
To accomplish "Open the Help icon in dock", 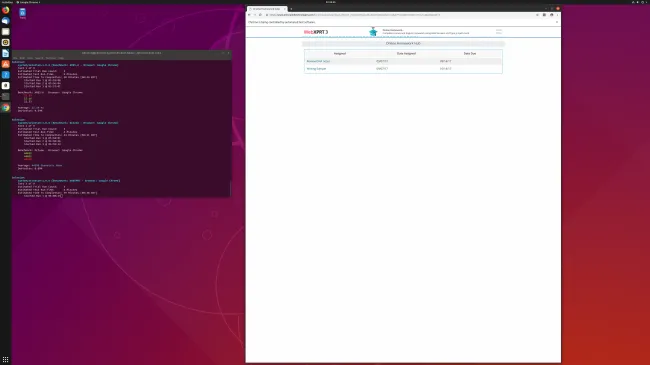I will [x=5, y=75].
